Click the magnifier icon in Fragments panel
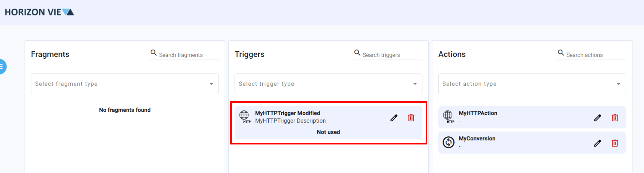 tap(153, 52)
